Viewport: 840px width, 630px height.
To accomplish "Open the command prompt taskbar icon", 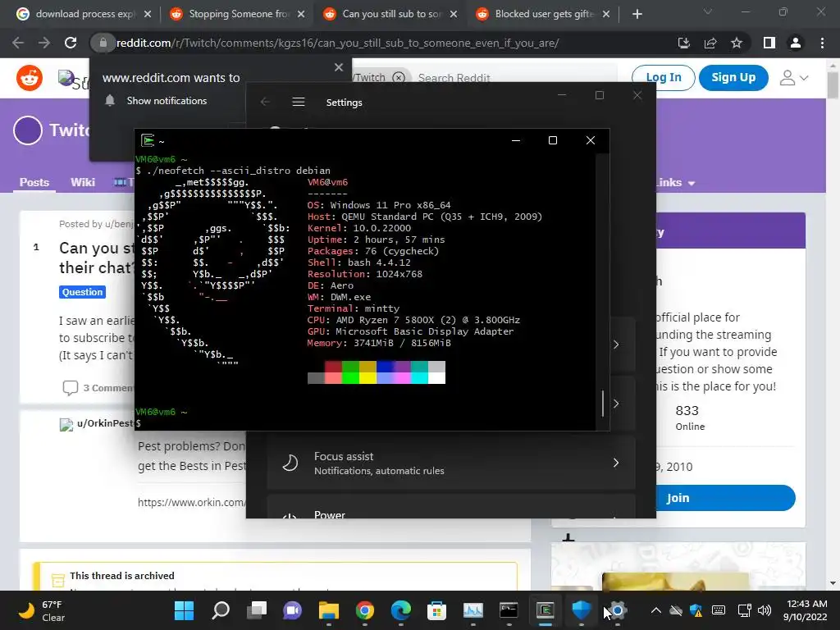I will pos(509,610).
